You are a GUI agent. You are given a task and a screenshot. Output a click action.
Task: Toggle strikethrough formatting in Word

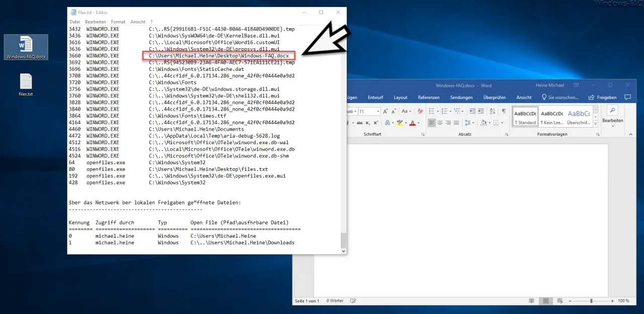359,123
